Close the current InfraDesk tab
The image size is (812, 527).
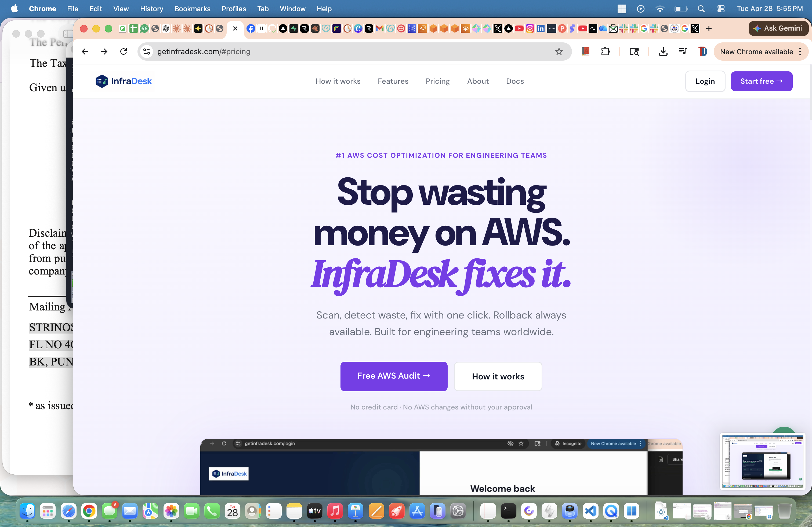[235, 29]
